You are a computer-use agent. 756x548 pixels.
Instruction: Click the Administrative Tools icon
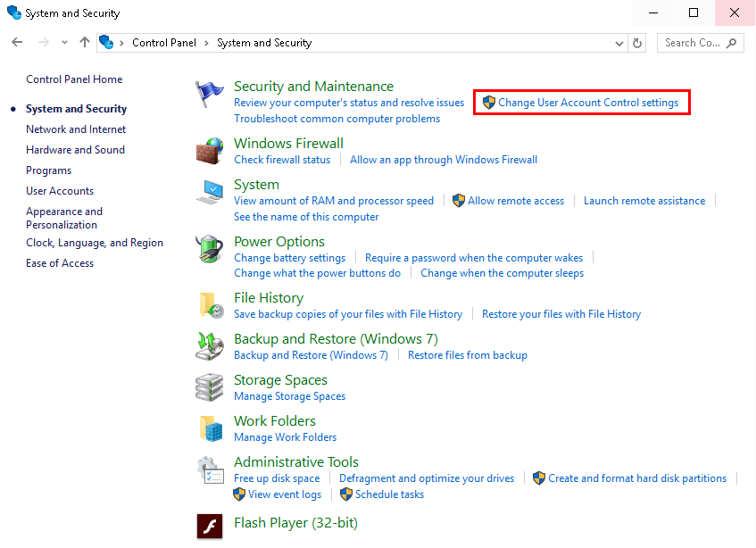210,470
